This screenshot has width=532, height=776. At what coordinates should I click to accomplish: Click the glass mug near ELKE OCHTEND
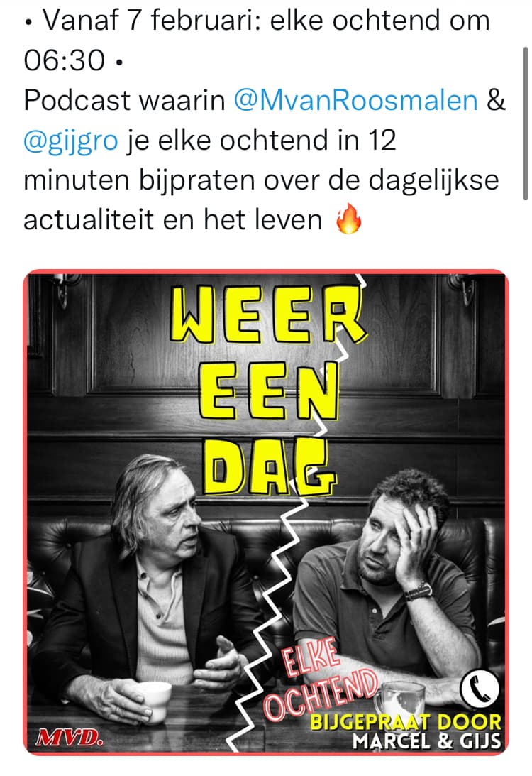400,699
